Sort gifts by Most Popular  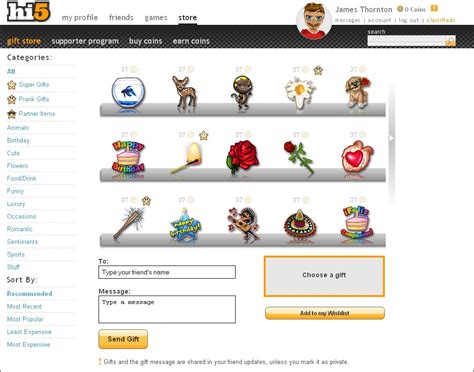coord(25,319)
